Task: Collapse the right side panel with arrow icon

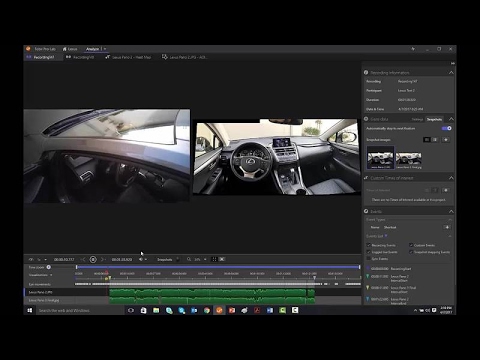Action: click(x=453, y=63)
